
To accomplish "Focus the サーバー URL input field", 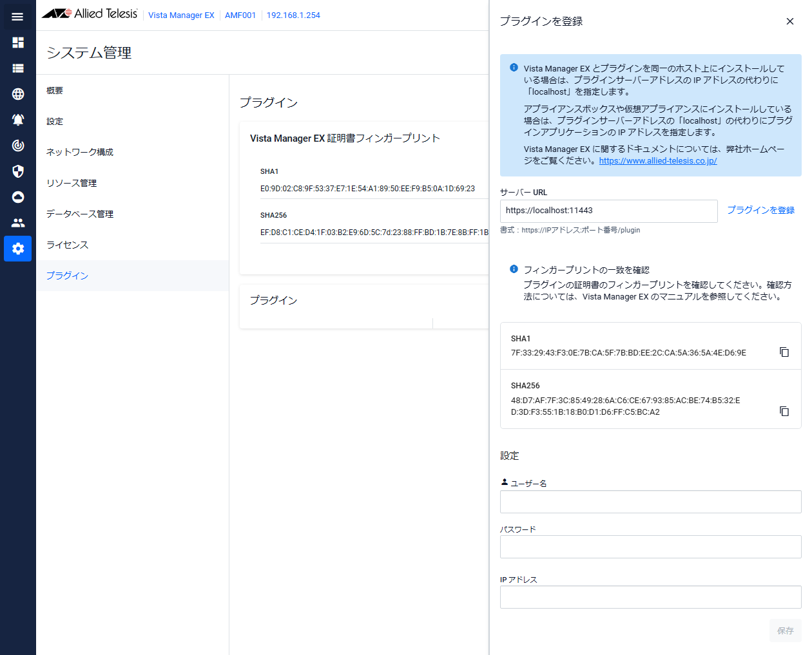I will click(609, 211).
